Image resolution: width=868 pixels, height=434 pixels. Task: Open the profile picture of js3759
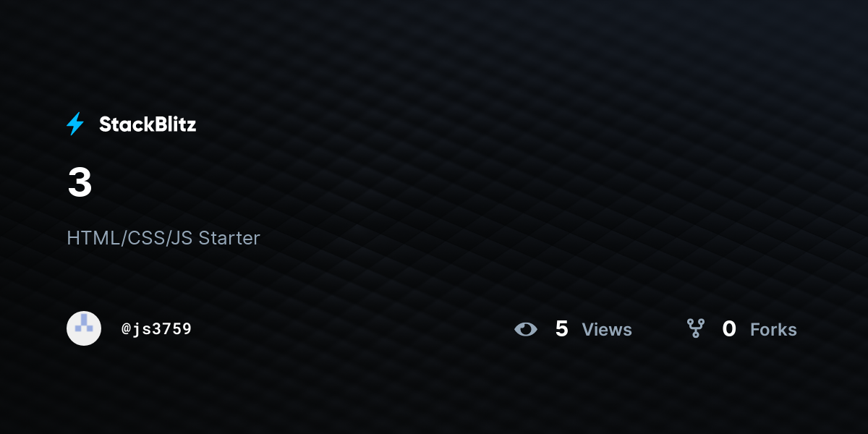(x=84, y=328)
